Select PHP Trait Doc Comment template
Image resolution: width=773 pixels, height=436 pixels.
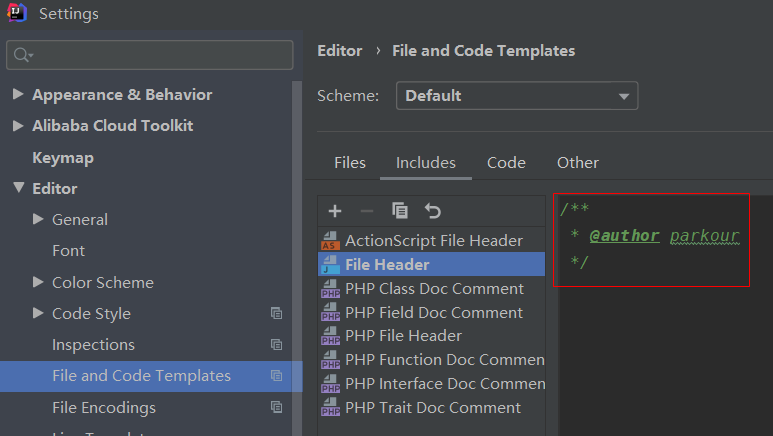(x=431, y=407)
